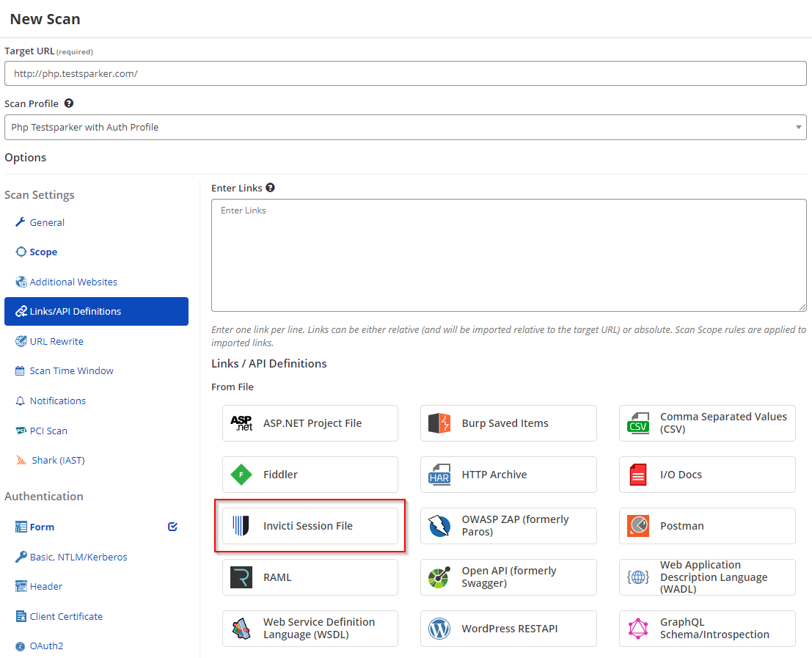Select the Links/API Definitions section

96,311
